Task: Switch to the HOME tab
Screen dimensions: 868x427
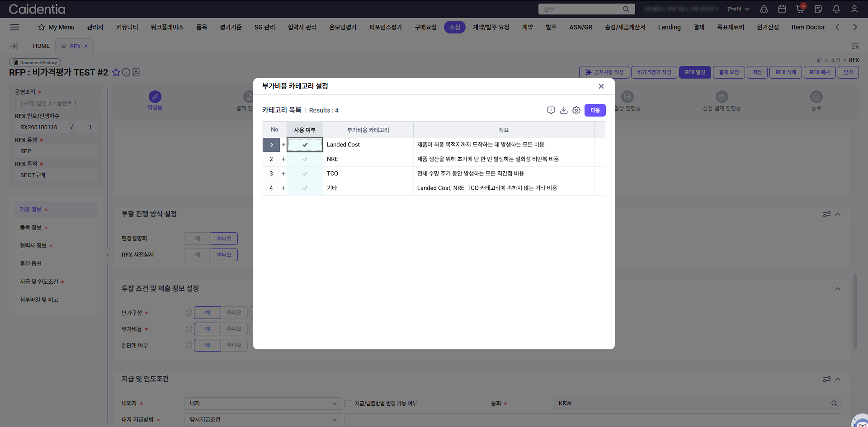Action: (x=41, y=46)
